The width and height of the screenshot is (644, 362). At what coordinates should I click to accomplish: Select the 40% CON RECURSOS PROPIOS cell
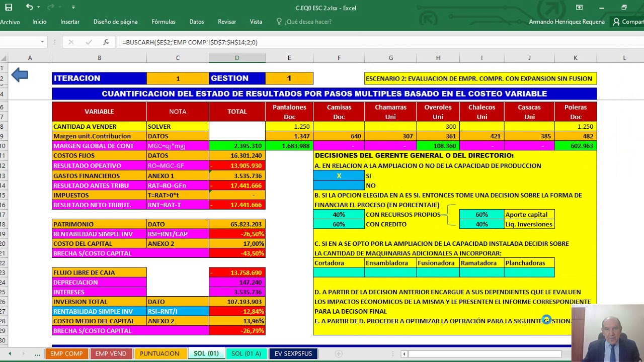339,215
